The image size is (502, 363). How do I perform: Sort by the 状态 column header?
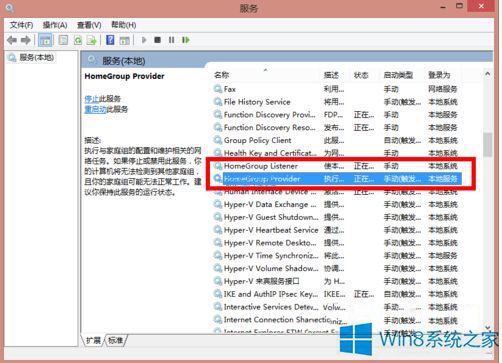(361, 75)
